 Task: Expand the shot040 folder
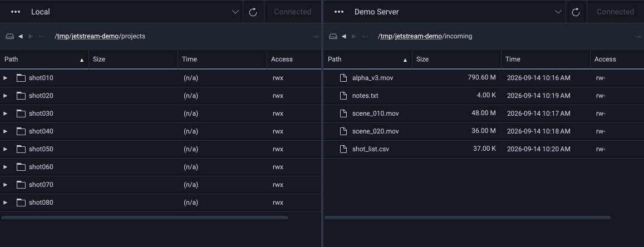(x=6, y=131)
